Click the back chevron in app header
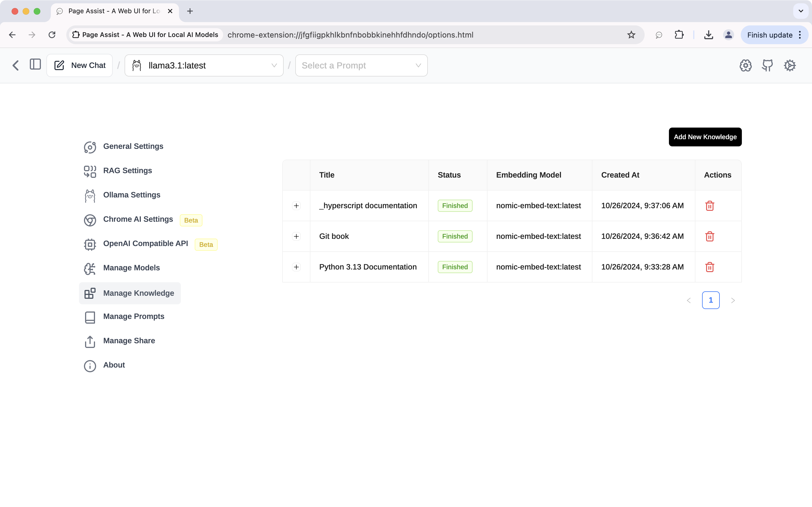Image resolution: width=812 pixels, height=507 pixels. click(x=15, y=65)
